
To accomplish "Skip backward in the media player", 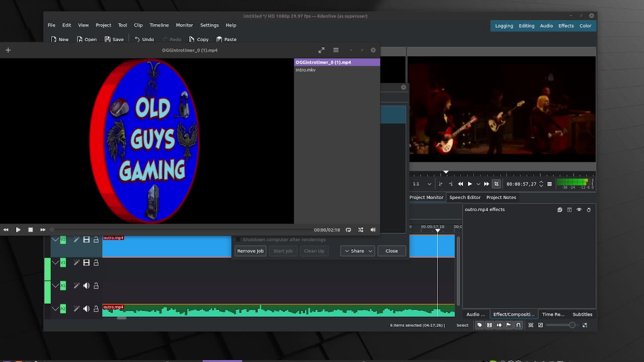I will point(6,230).
